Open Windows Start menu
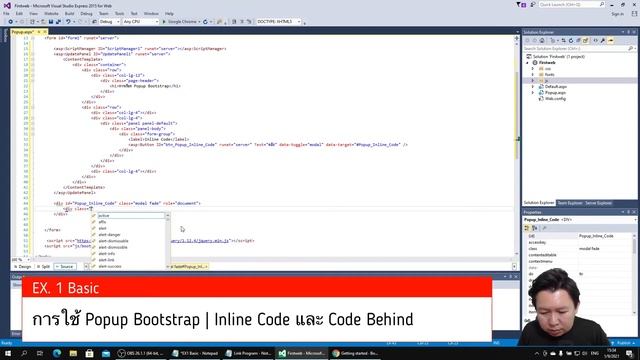The width and height of the screenshot is (640, 360). click(8, 353)
